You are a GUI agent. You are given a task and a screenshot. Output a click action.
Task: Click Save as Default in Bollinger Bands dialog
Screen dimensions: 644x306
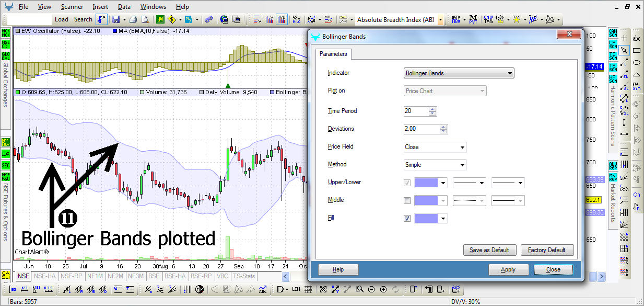(x=489, y=250)
